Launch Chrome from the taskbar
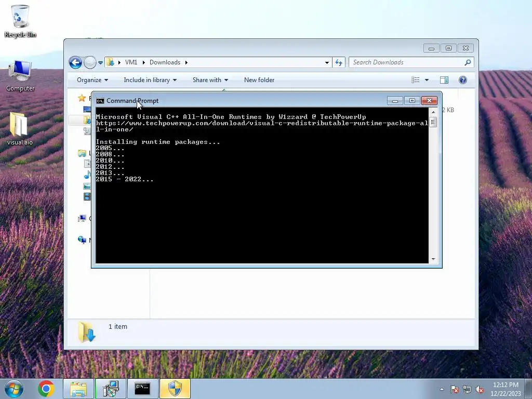 point(46,389)
